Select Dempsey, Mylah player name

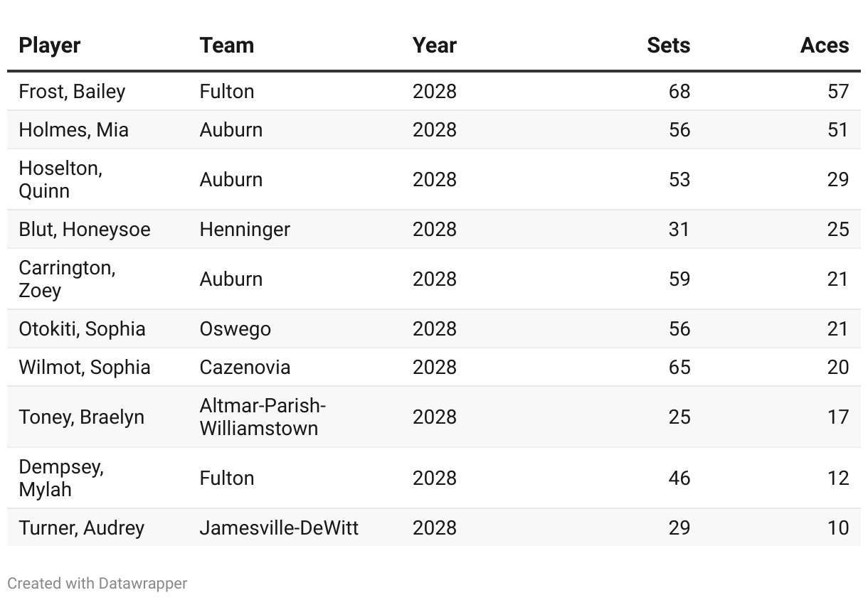point(61,478)
